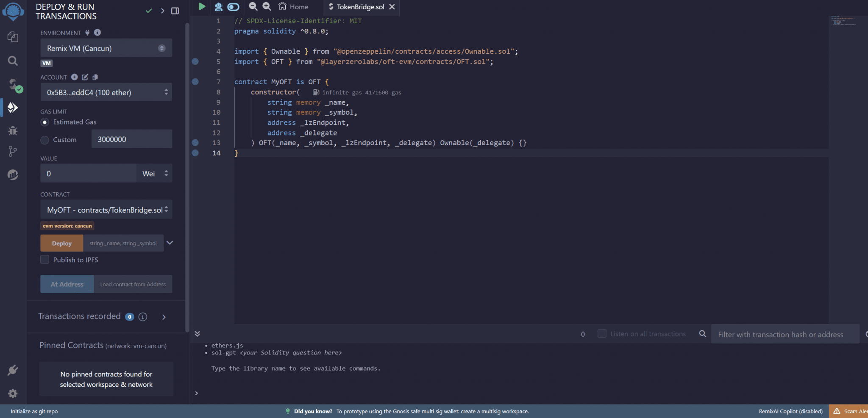Image resolution: width=868 pixels, height=418 pixels.
Task: Zoom out the editor font
Action: [253, 7]
